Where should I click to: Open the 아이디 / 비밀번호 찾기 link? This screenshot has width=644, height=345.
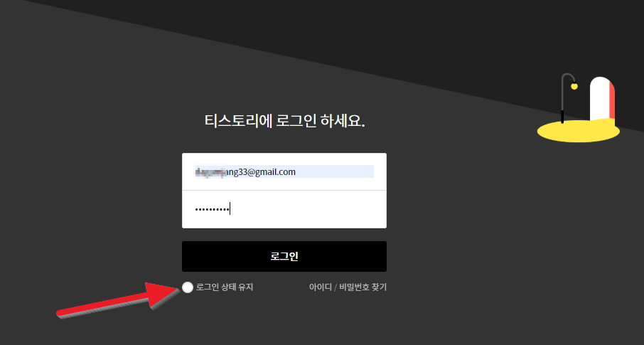click(x=348, y=287)
